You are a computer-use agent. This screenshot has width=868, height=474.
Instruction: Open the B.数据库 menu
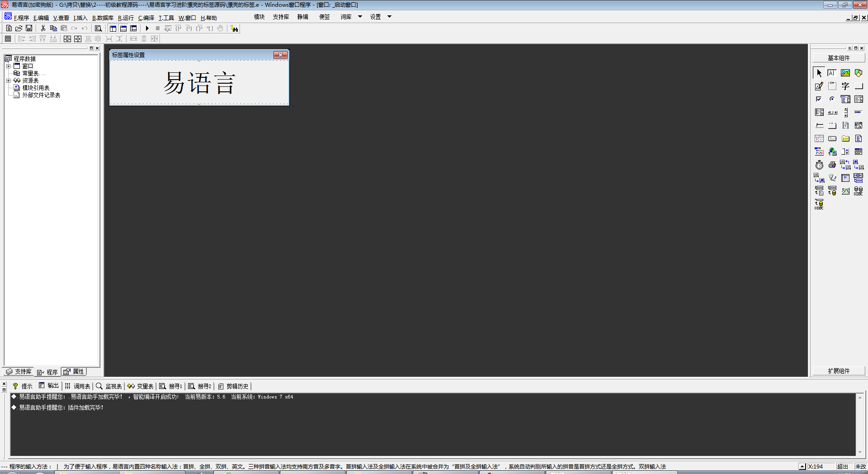(x=103, y=18)
